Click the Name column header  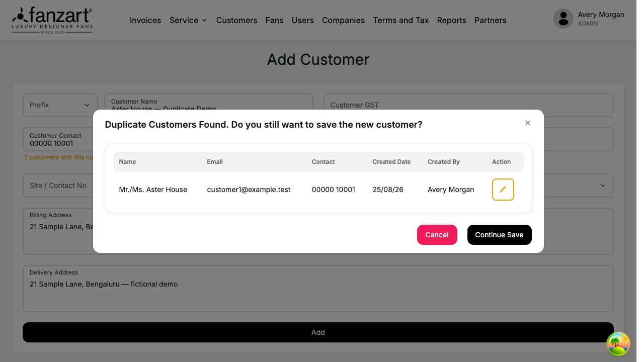click(x=127, y=162)
